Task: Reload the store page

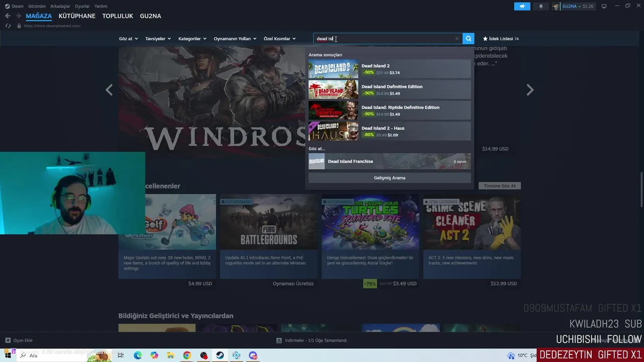Action: 8,26
